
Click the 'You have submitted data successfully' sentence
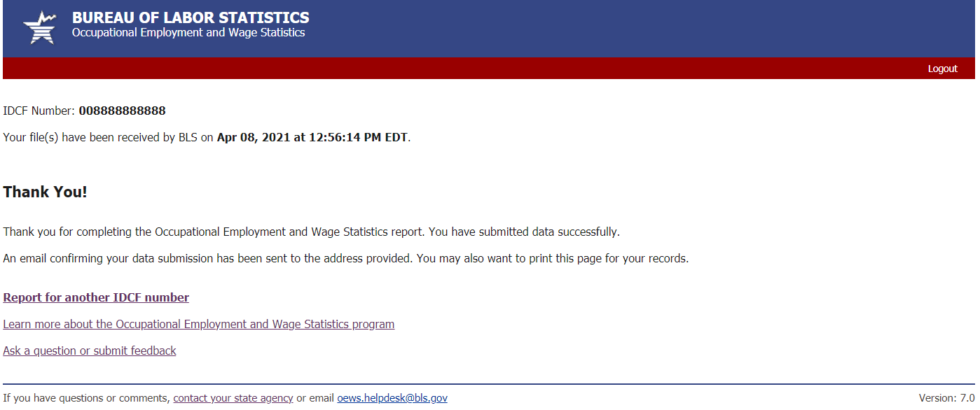click(x=524, y=232)
